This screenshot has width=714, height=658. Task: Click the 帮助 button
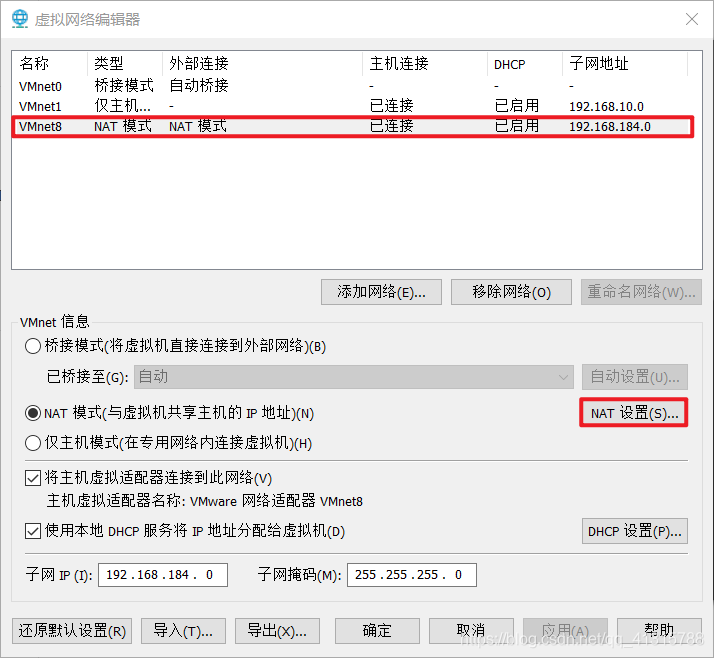(659, 631)
